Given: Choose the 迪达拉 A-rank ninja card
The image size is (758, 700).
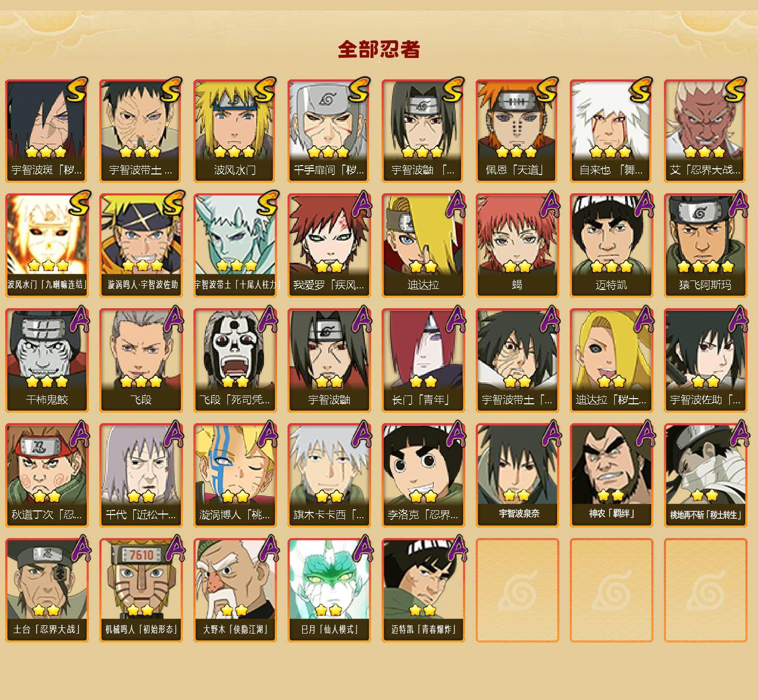Looking at the screenshot, I should [423, 246].
